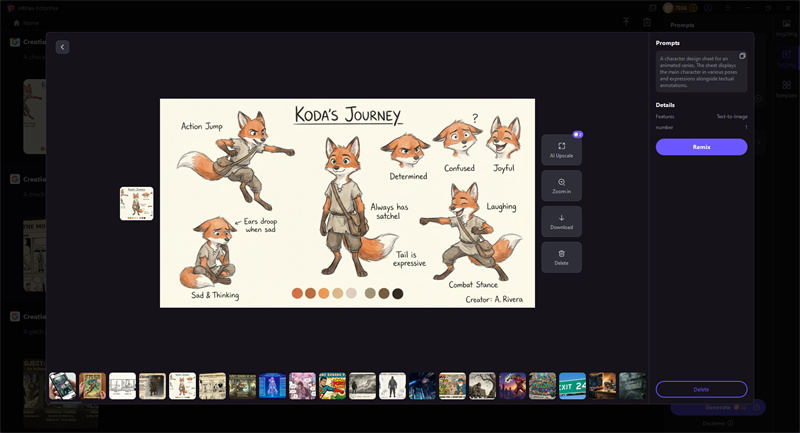Click the outlined Delete button in sidebar

pos(702,389)
